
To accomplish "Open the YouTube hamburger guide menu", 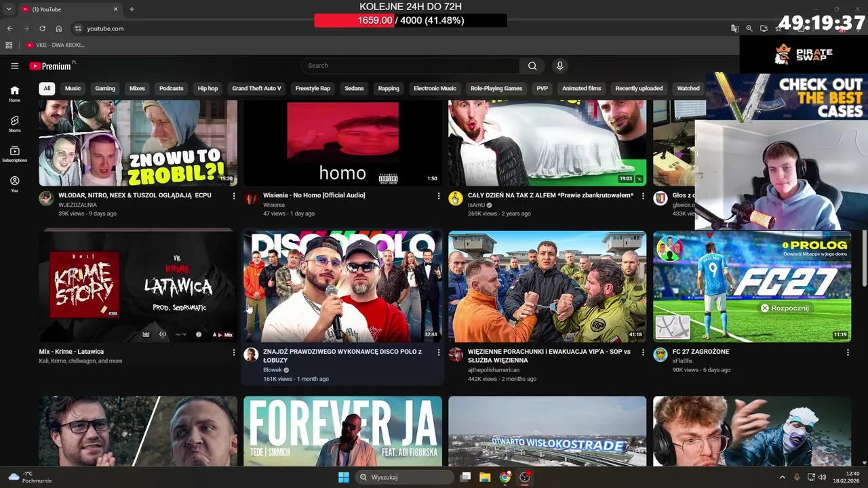I will 14,66.
